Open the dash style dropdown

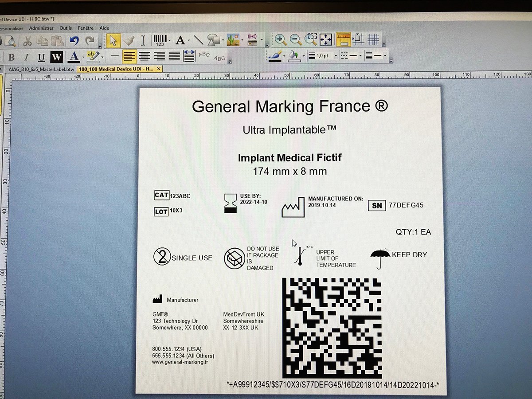(x=360, y=56)
